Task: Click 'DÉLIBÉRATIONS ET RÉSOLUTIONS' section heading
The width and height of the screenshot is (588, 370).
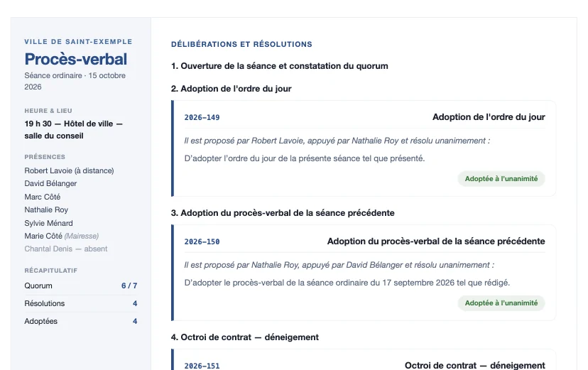Action: pyautogui.click(x=241, y=44)
